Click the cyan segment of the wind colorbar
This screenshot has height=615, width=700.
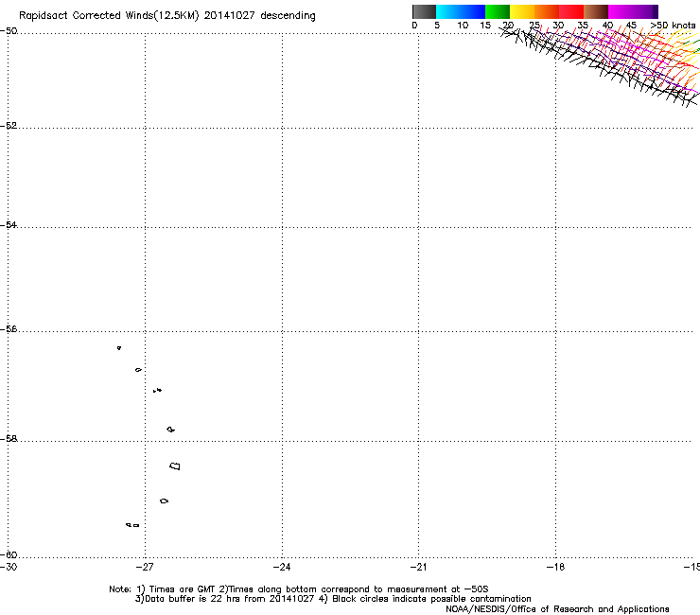[448, 11]
